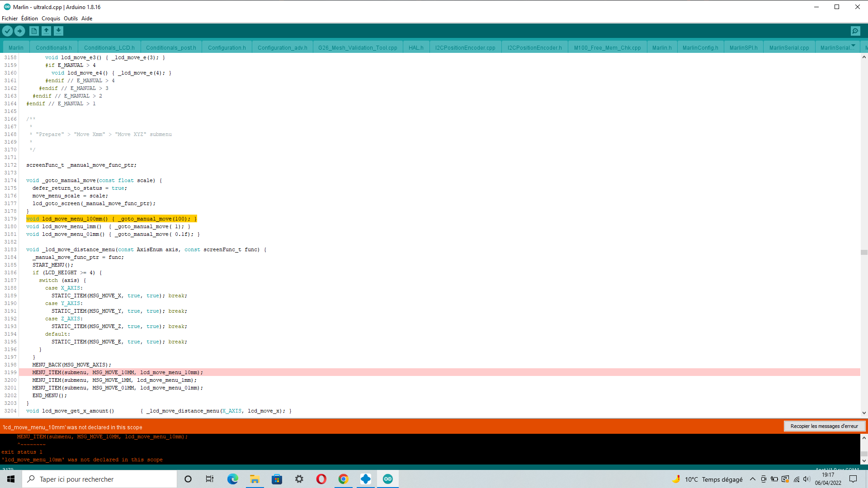Screen dimensions: 868x488
Task: Open the Serial Monitor icon
Action: tap(855, 31)
